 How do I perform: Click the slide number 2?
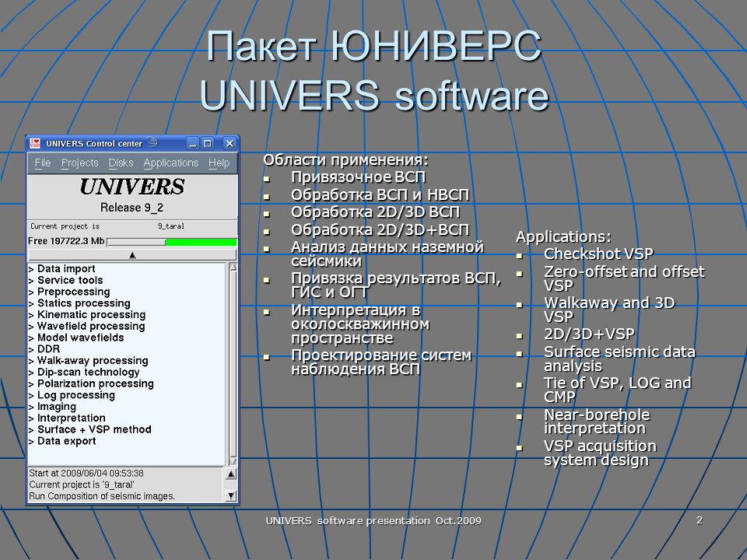(700, 520)
